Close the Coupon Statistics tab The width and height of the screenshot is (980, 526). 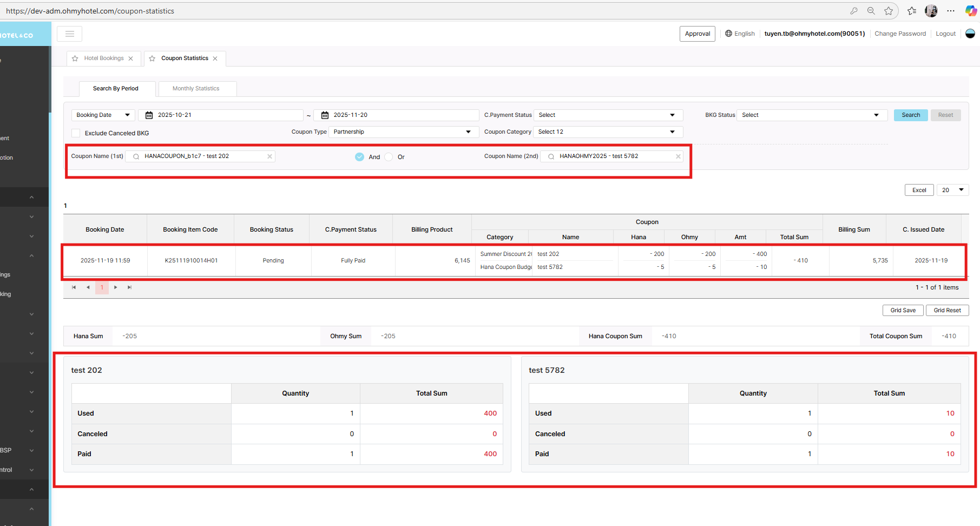(215, 58)
